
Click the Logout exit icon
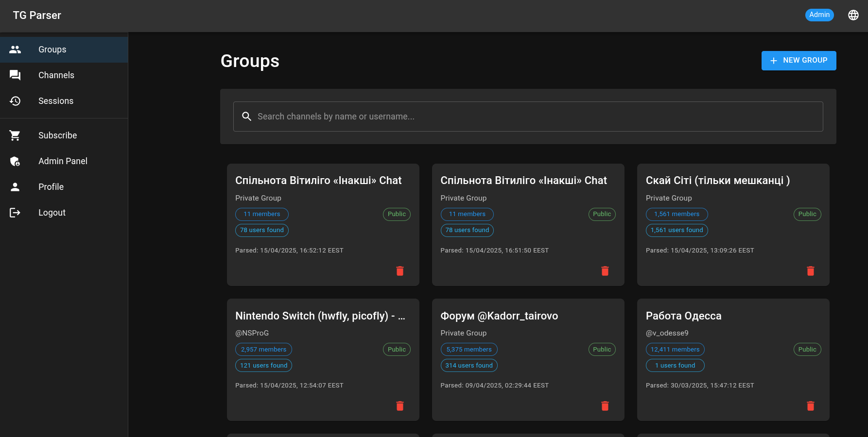(15, 213)
